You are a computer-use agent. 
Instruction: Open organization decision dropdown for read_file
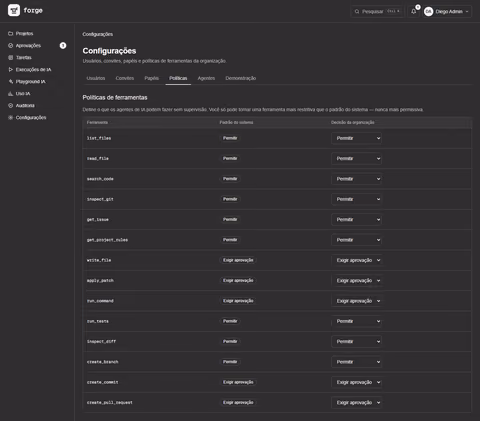coord(356,158)
